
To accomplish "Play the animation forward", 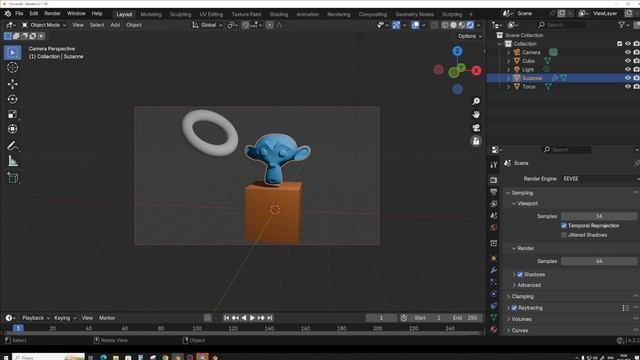I will pos(252,318).
